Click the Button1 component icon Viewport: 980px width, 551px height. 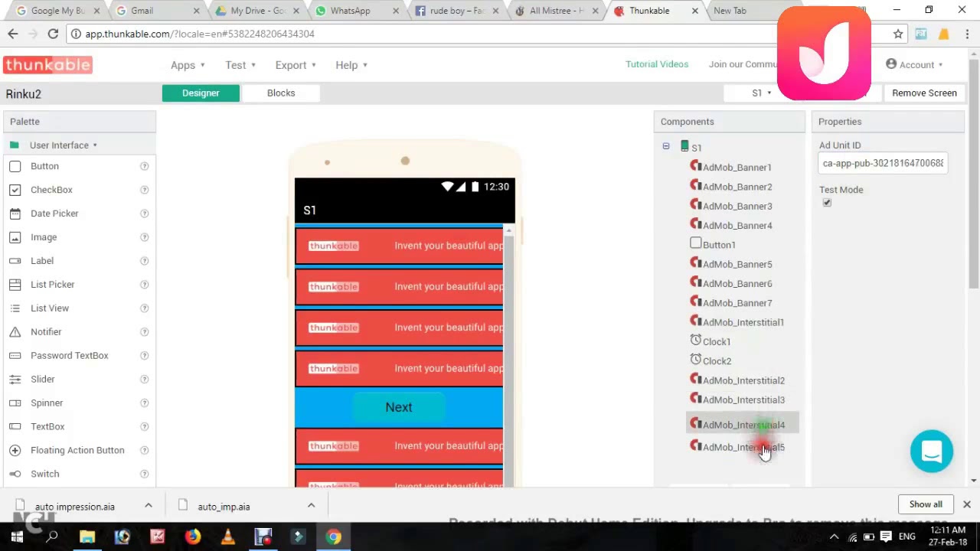point(695,243)
